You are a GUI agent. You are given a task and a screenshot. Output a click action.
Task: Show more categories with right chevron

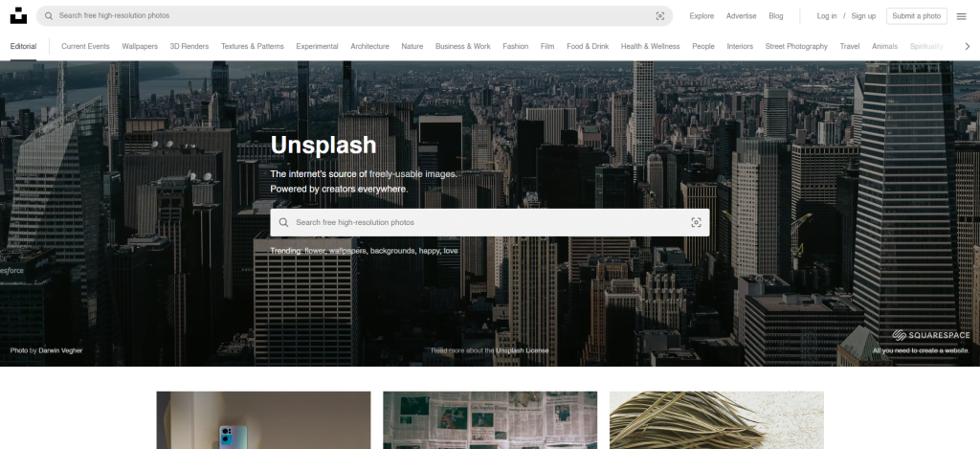(x=968, y=46)
